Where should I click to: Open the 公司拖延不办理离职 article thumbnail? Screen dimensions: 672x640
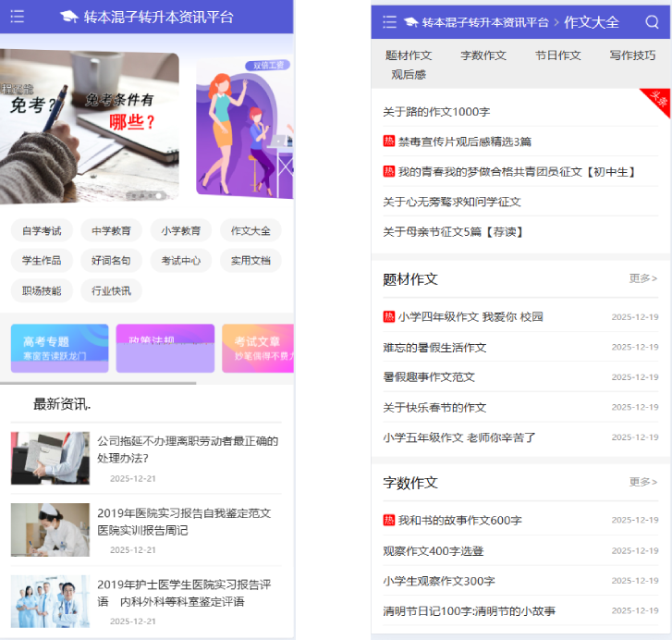(x=50, y=458)
